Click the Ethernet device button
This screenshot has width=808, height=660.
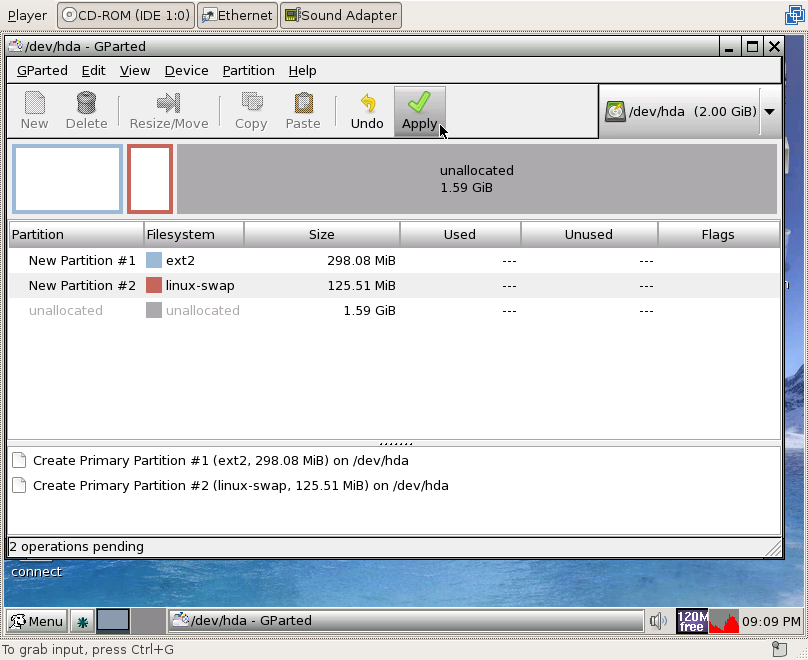pos(238,15)
